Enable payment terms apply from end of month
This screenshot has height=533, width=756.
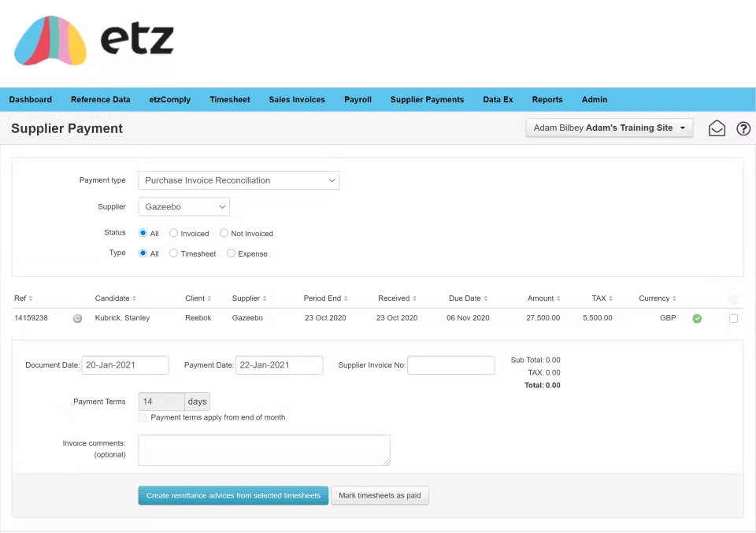143,417
